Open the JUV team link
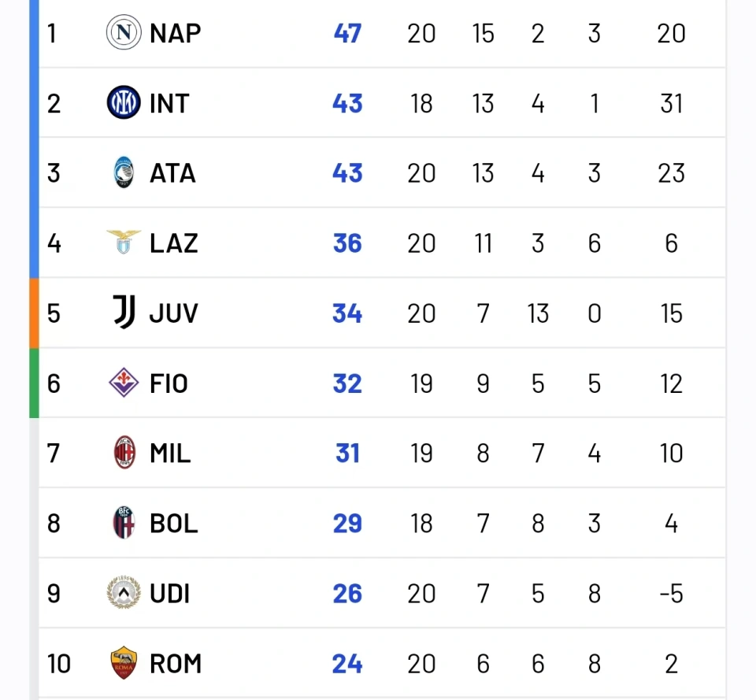The height and width of the screenshot is (700, 756). tap(173, 313)
